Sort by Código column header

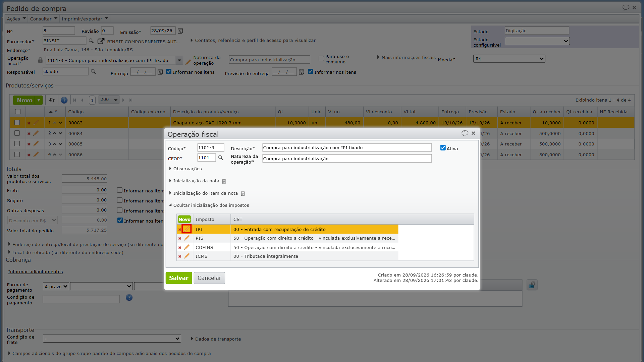76,112
